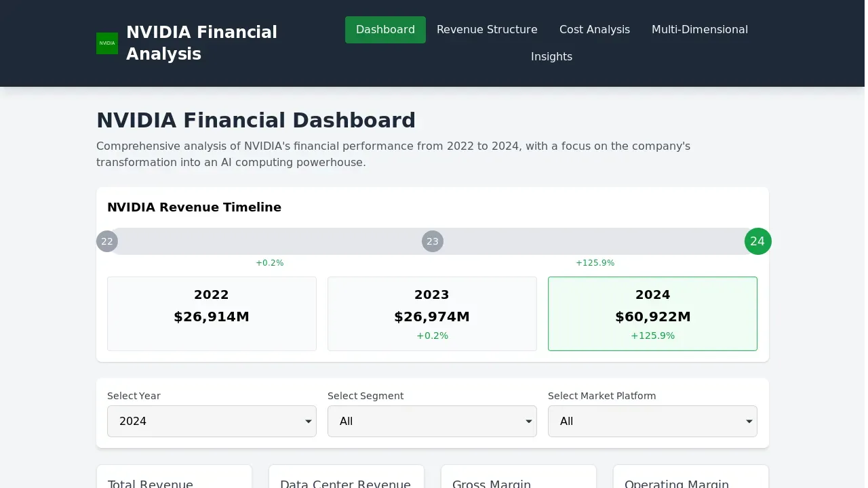868x488 pixels.
Task: Click the highlighted 2024 revenue card
Action: pos(652,313)
